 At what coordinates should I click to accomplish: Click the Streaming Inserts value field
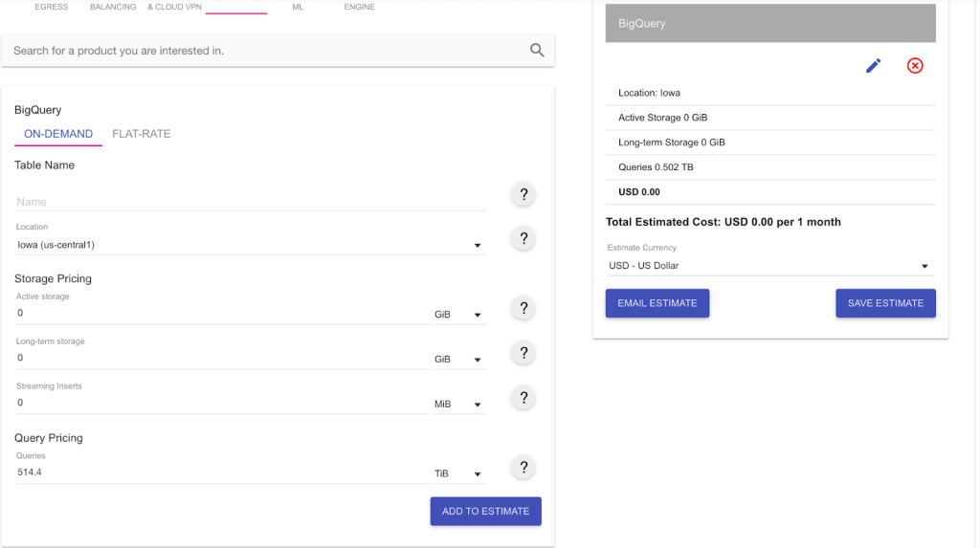click(x=222, y=403)
